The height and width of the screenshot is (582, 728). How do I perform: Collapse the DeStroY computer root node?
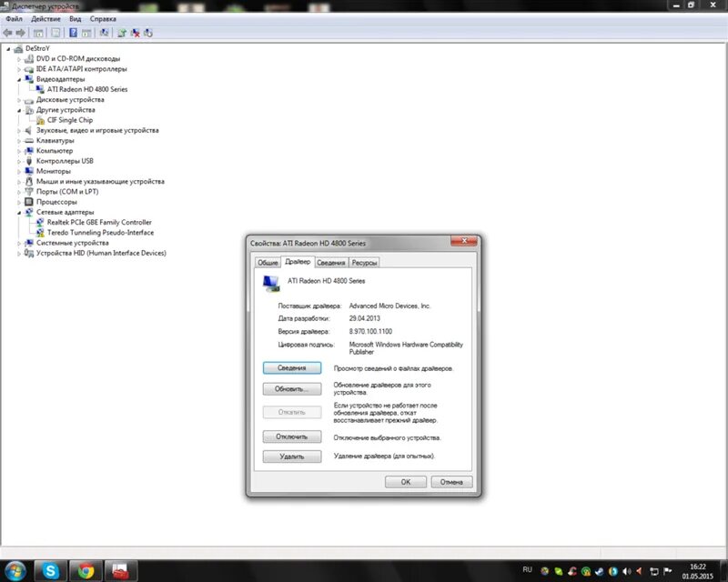pos(8,49)
